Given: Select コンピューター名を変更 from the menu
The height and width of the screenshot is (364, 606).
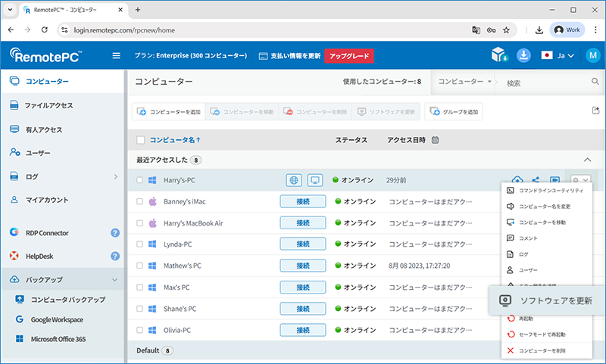Looking at the screenshot, I should [547, 207].
